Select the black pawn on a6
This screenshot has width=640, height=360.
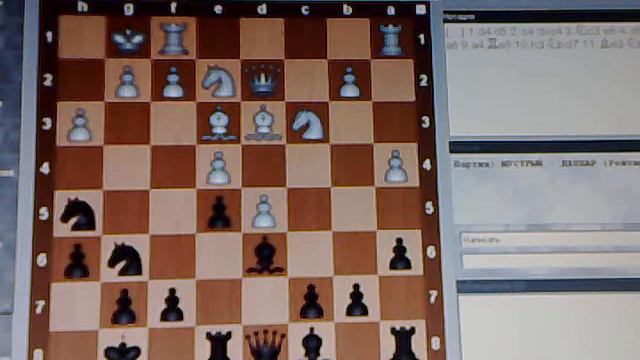click(400, 254)
